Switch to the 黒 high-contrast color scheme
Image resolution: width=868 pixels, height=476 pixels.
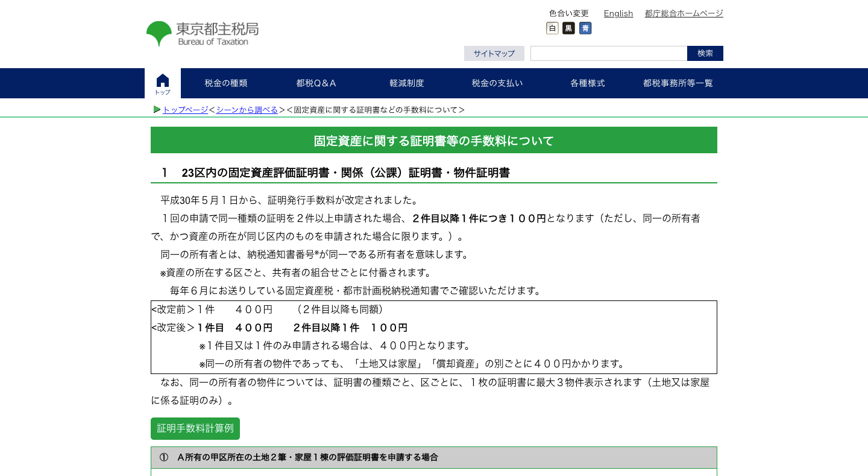568,28
